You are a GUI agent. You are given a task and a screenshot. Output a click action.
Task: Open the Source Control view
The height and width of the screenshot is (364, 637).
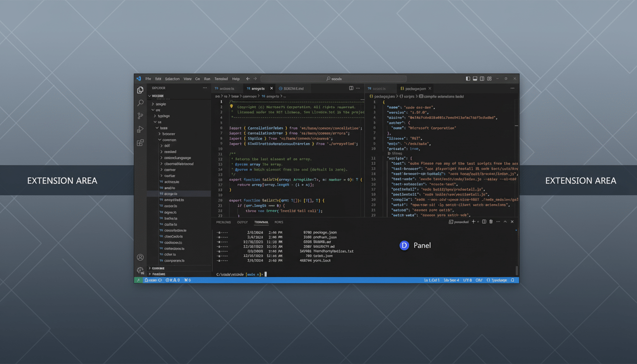click(x=140, y=116)
